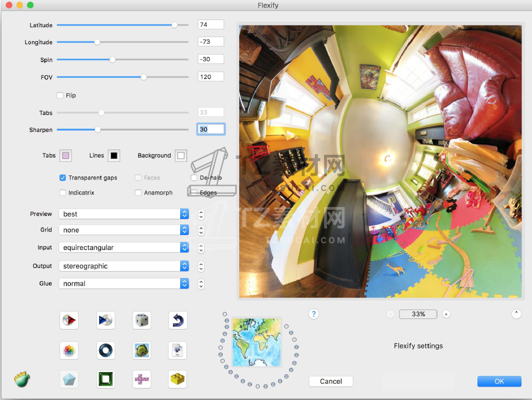
Task: Click the FOV value field showing 120
Action: (211, 76)
